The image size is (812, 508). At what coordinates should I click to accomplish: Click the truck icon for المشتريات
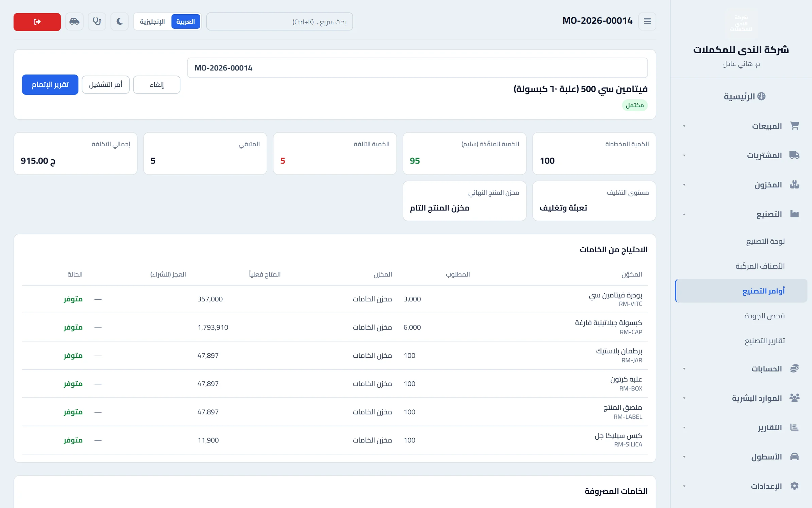pos(794,155)
